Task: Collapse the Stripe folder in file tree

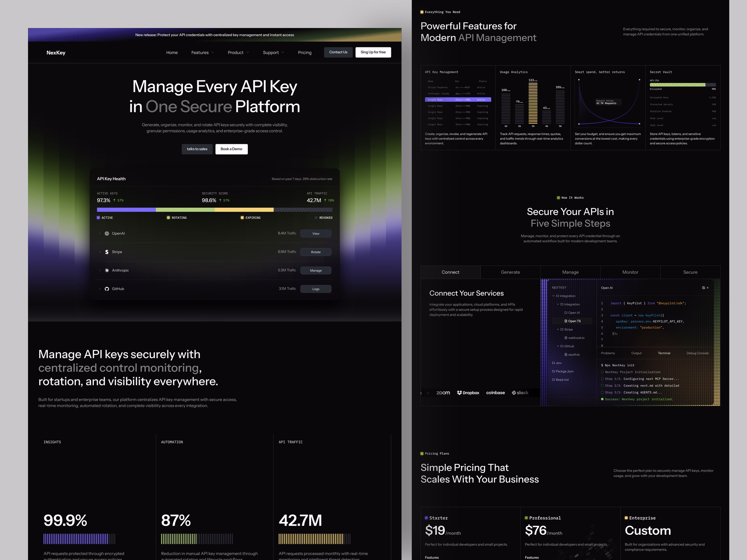Action: pyautogui.click(x=558, y=329)
